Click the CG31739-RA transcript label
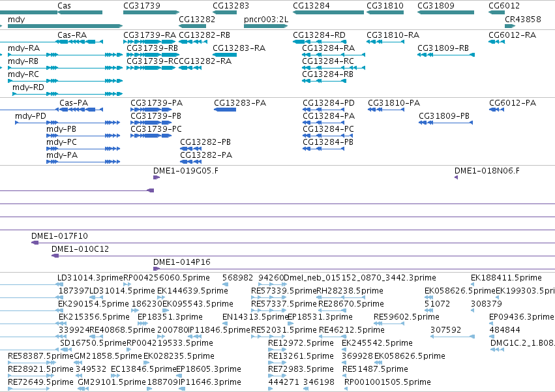Screen dimensions: 555x392 tap(149, 35)
